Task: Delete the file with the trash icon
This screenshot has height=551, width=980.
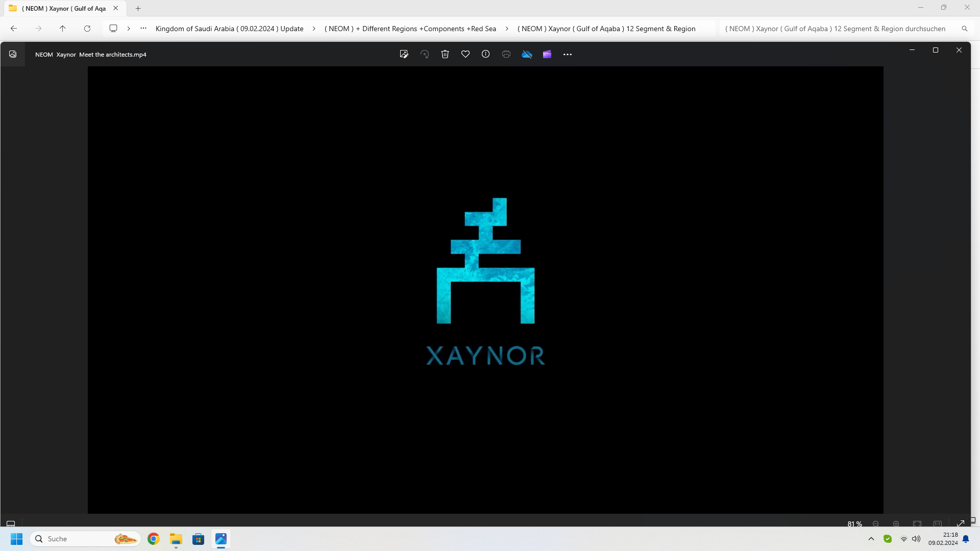Action: [x=445, y=54]
